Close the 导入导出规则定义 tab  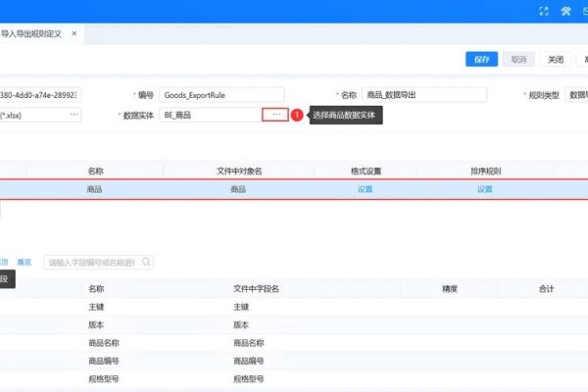click(x=74, y=33)
